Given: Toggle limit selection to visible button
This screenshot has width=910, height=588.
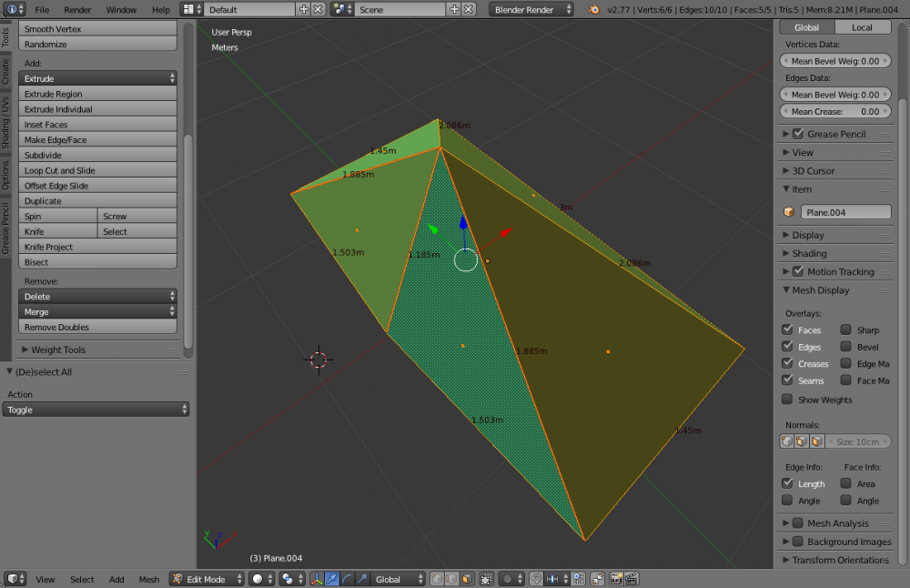Looking at the screenshot, I should [487, 579].
